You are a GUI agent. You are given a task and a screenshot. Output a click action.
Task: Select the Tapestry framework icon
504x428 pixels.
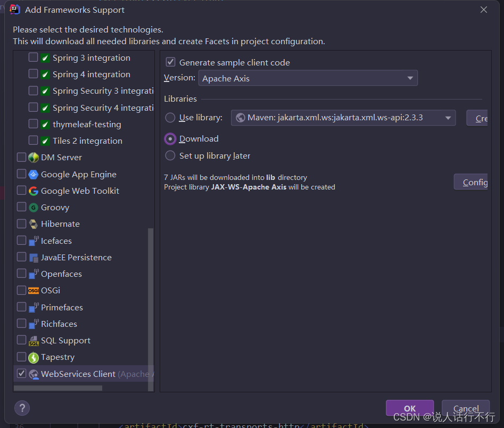[33, 357]
